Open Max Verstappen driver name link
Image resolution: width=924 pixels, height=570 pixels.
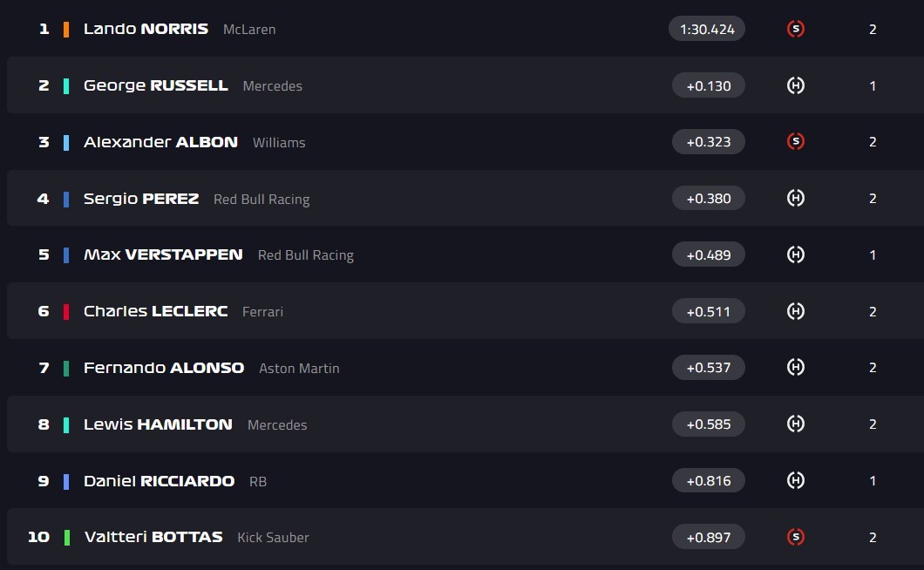click(163, 254)
